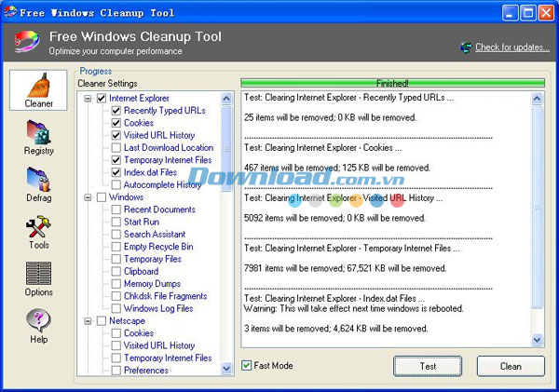Select the Windows tree label

[126, 197]
